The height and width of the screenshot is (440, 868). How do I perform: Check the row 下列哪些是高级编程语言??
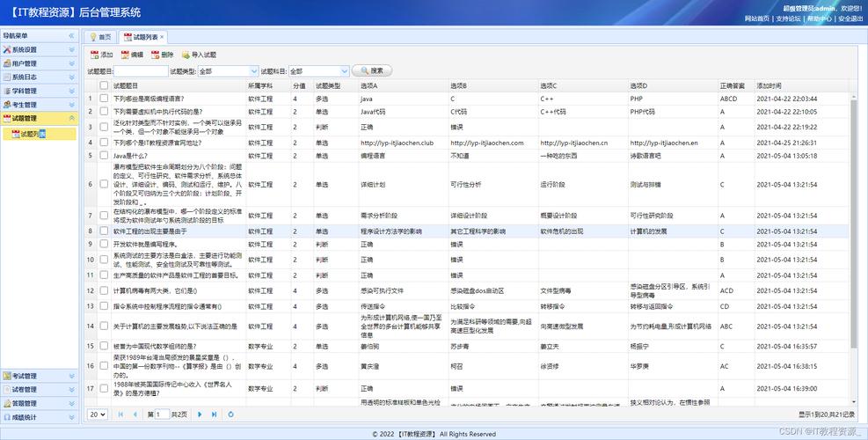(104, 98)
